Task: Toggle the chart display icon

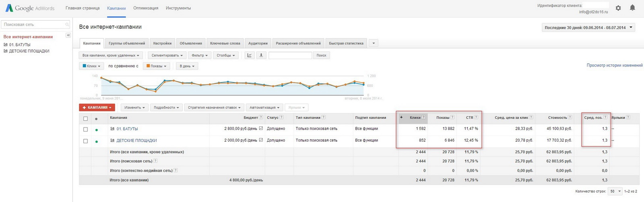Action: tap(250, 55)
